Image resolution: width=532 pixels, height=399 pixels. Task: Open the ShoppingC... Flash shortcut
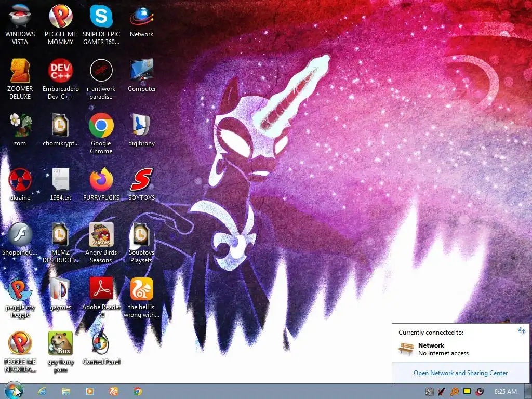point(20,239)
